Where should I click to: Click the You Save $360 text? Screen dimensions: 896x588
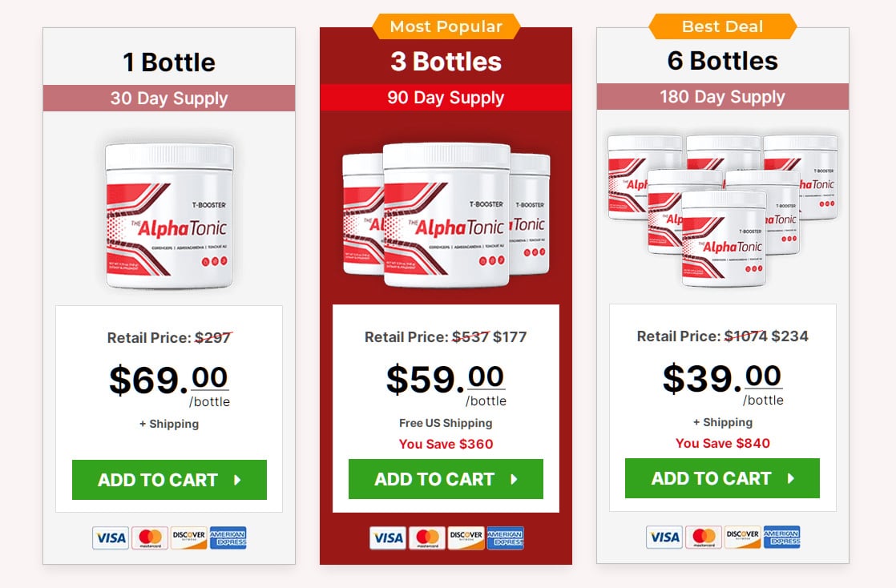446,444
